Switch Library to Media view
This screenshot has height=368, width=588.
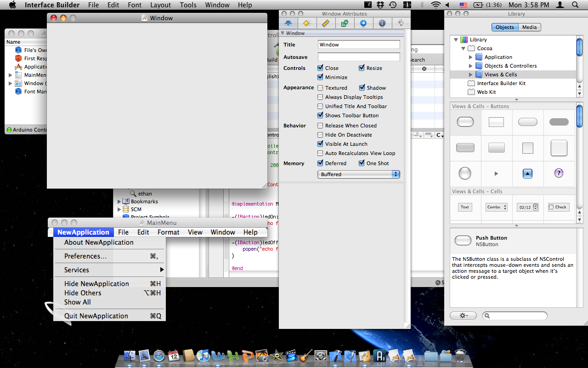(529, 27)
